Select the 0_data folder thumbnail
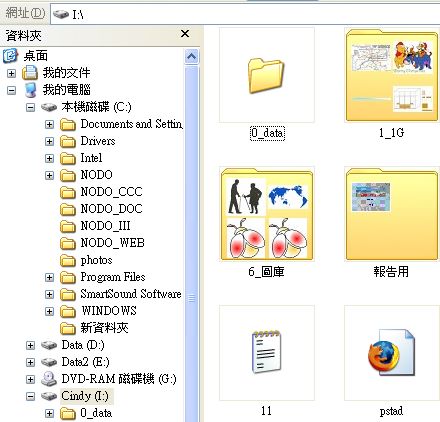Image resolution: width=440 pixels, height=422 pixels. pyautogui.click(x=267, y=75)
